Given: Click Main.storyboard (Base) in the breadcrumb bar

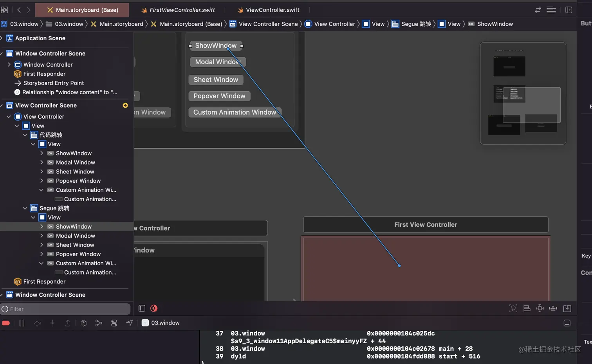Looking at the screenshot, I should pyautogui.click(x=186, y=24).
